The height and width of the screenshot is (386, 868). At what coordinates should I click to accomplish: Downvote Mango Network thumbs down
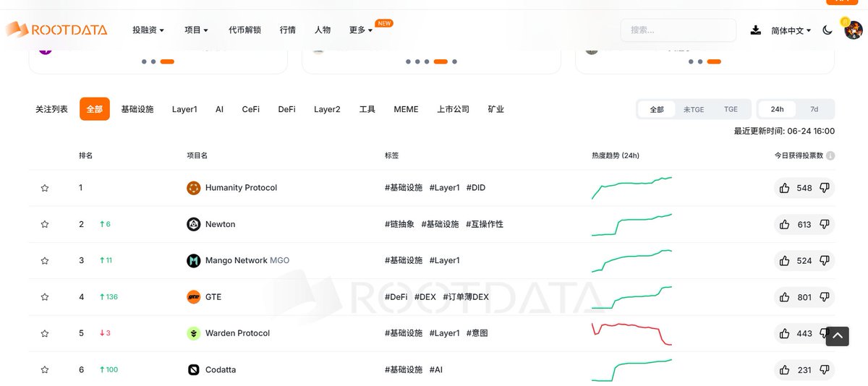point(824,260)
